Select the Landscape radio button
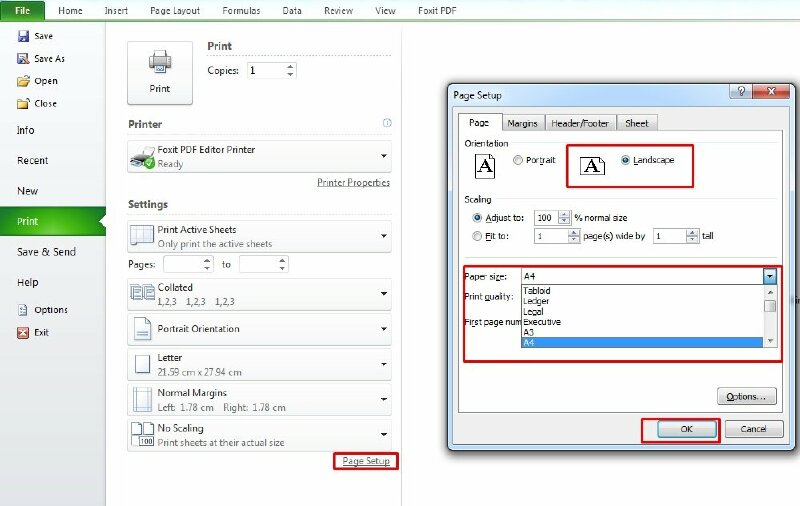 (625, 160)
